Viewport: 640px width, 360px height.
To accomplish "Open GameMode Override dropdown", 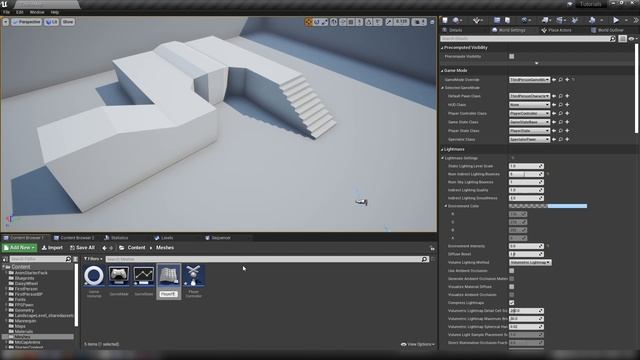I will pos(529,80).
